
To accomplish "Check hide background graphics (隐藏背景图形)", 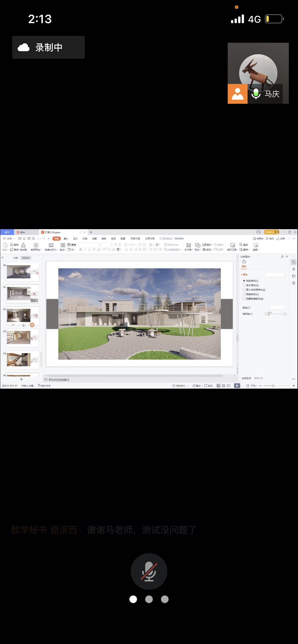I will tap(244, 299).
